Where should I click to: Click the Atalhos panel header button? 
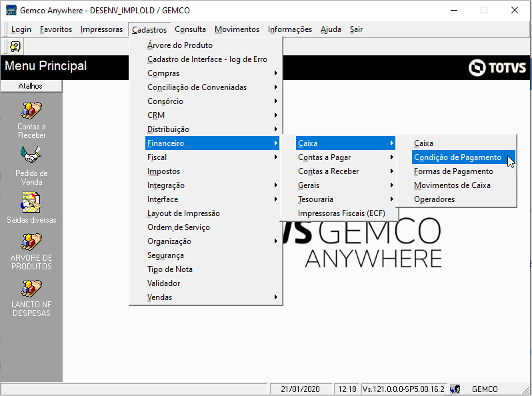pyautogui.click(x=31, y=86)
